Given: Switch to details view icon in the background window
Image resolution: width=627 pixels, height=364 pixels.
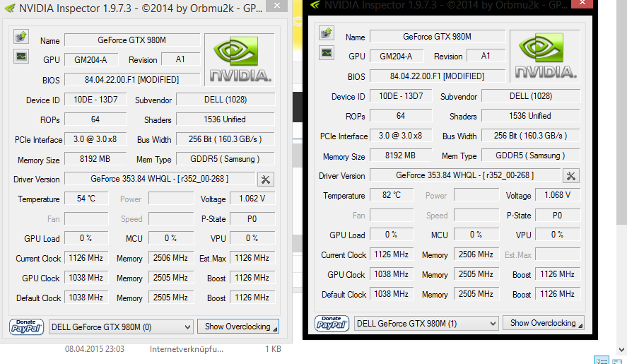Looking at the screenshot, I should 602,360.
